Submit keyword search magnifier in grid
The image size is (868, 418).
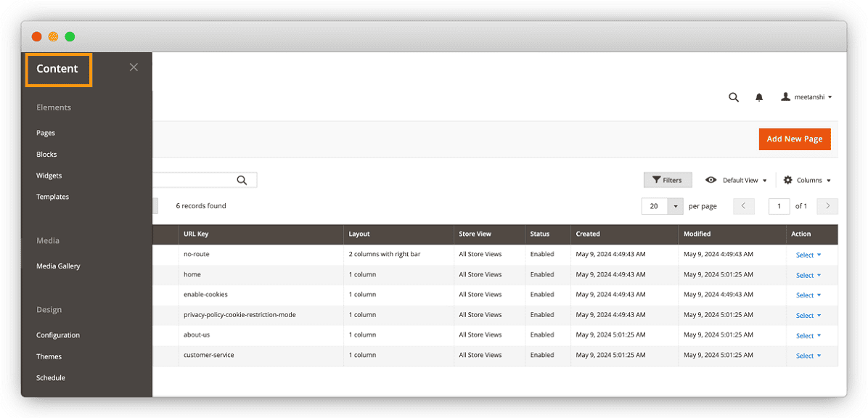(242, 180)
